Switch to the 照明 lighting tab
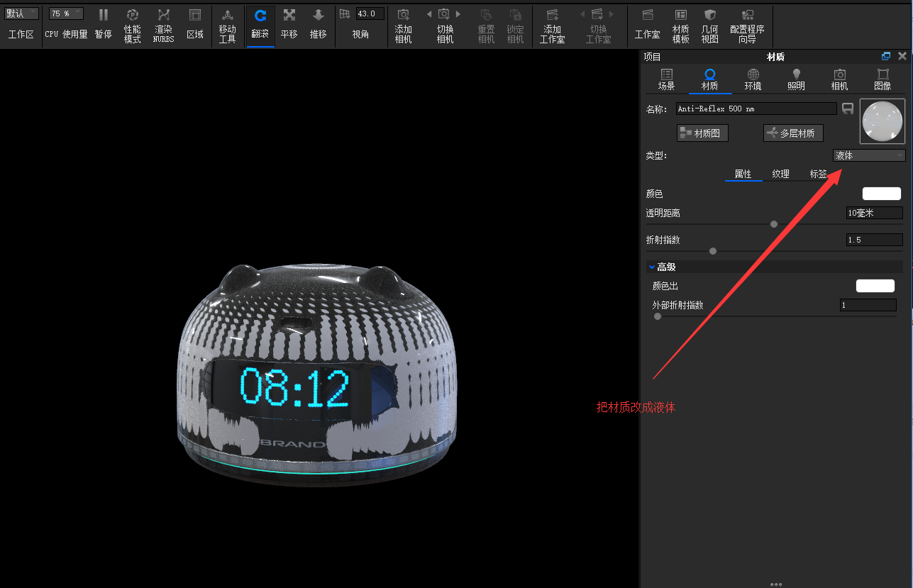This screenshot has height=588, width=913. (x=796, y=80)
